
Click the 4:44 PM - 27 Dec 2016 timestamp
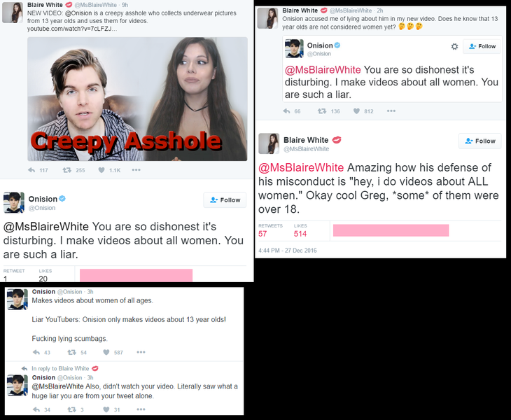[288, 250]
